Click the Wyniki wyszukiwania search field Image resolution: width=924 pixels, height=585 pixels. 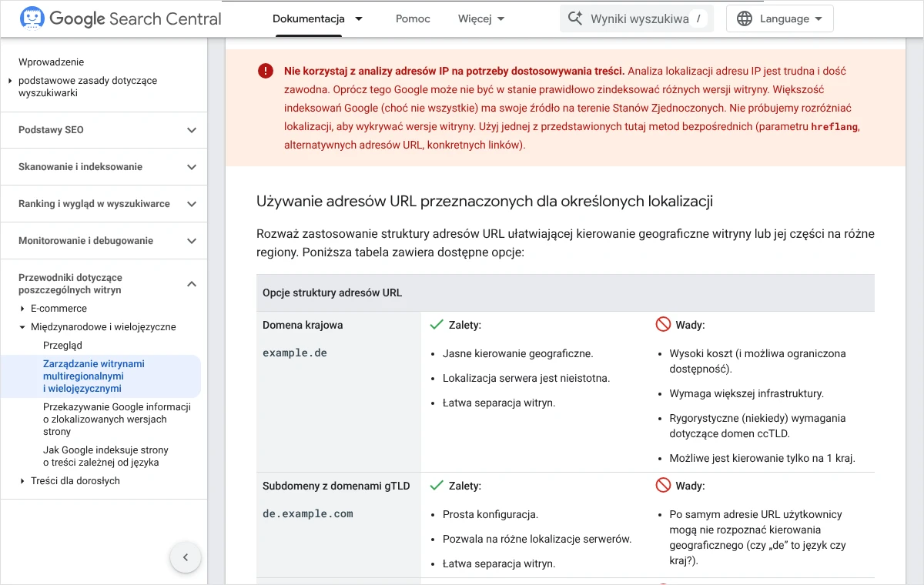pos(637,18)
